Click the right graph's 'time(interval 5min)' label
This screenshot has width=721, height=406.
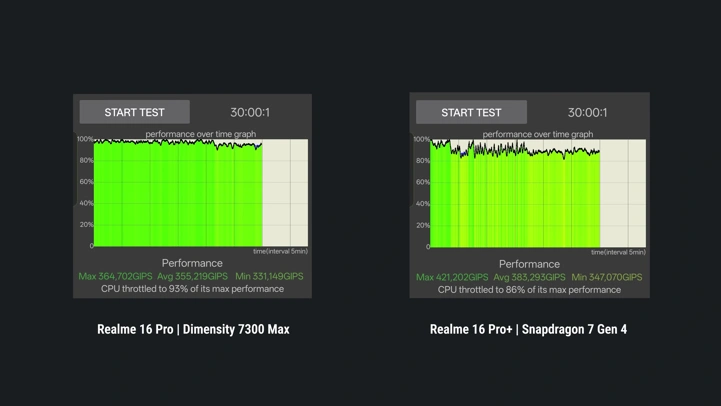point(618,252)
